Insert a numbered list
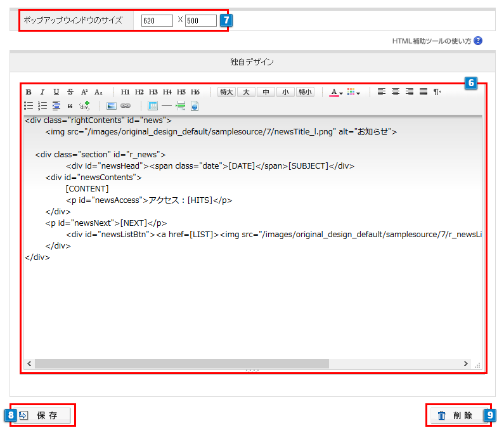Viewport: 504px width, 435px height. point(42,106)
